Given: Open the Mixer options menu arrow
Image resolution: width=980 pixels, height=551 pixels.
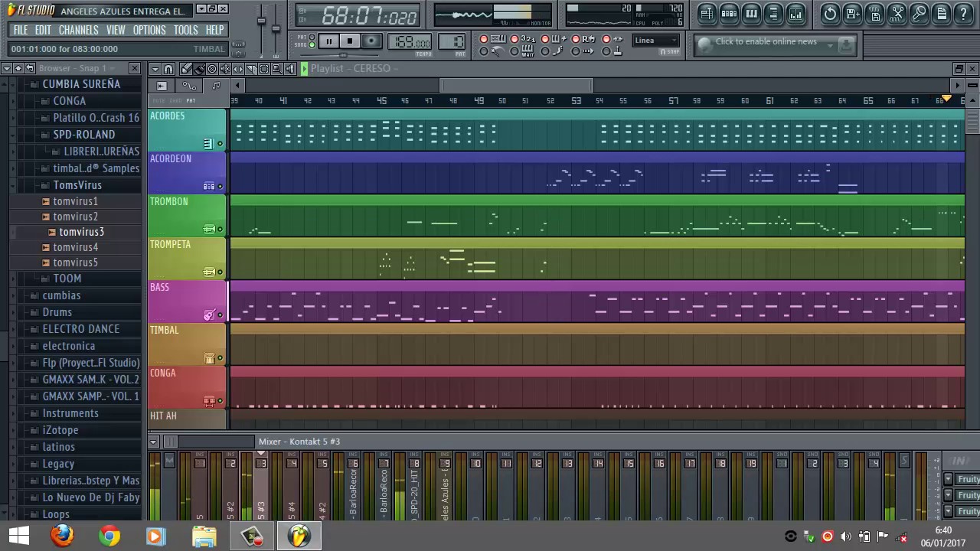Looking at the screenshot, I should [x=153, y=442].
